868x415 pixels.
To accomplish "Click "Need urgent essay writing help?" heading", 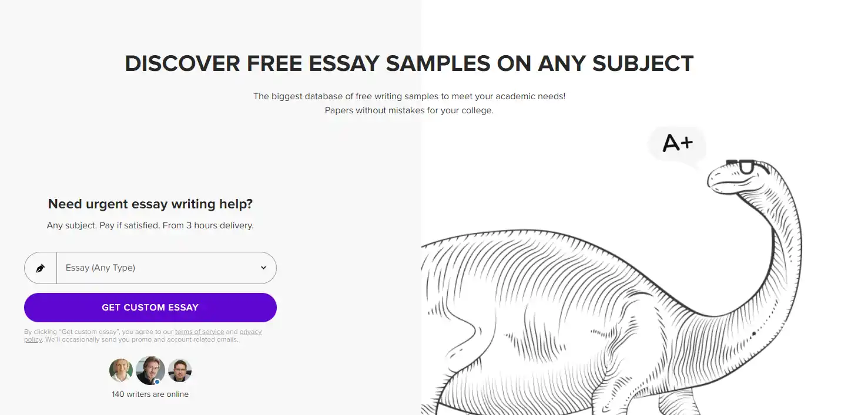I will [x=150, y=204].
